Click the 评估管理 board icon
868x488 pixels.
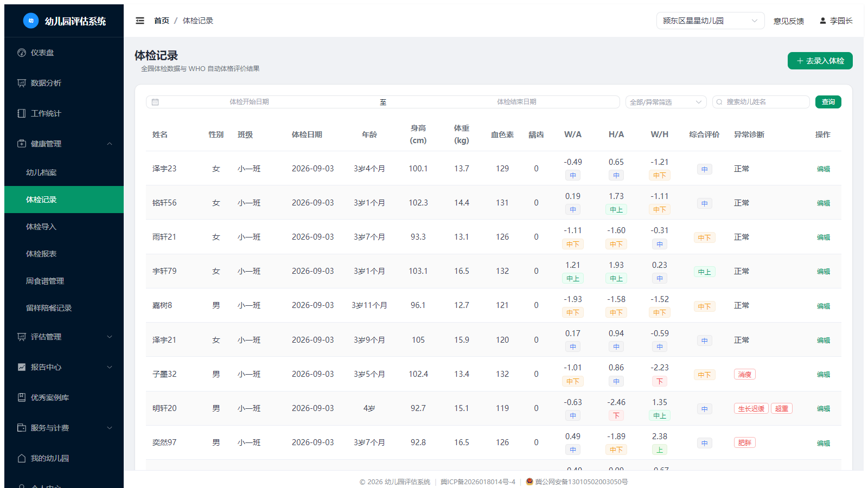(x=22, y=337)
